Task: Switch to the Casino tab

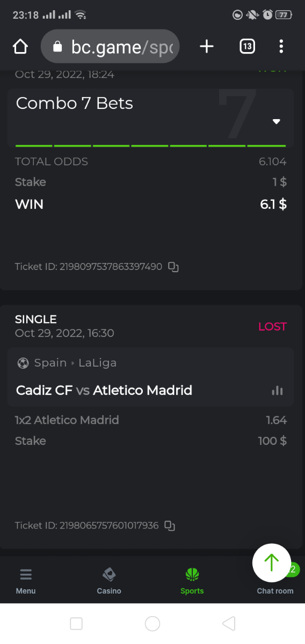Action: pos(109,581)
